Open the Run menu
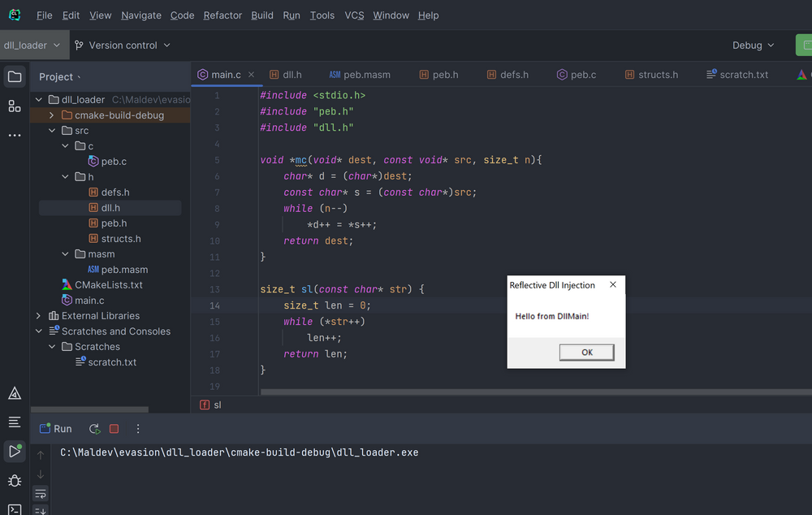812x515 pixels. point(292,15)
